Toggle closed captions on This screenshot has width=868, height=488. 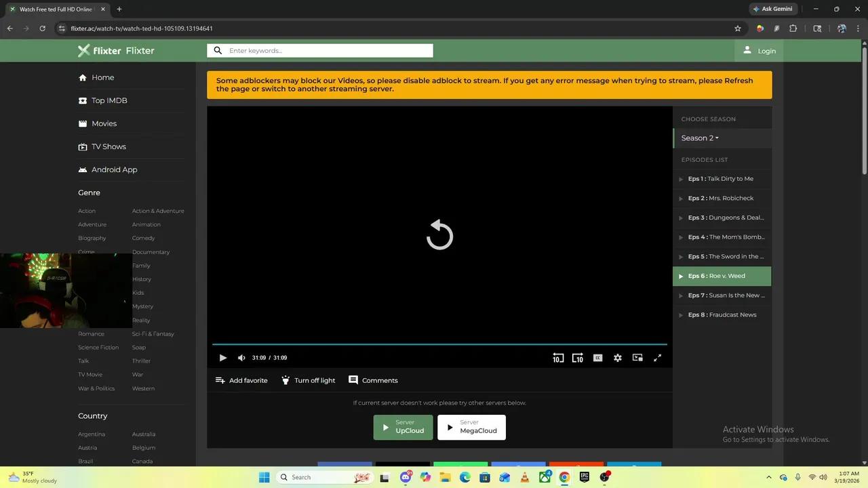click(x=597, y=357)
